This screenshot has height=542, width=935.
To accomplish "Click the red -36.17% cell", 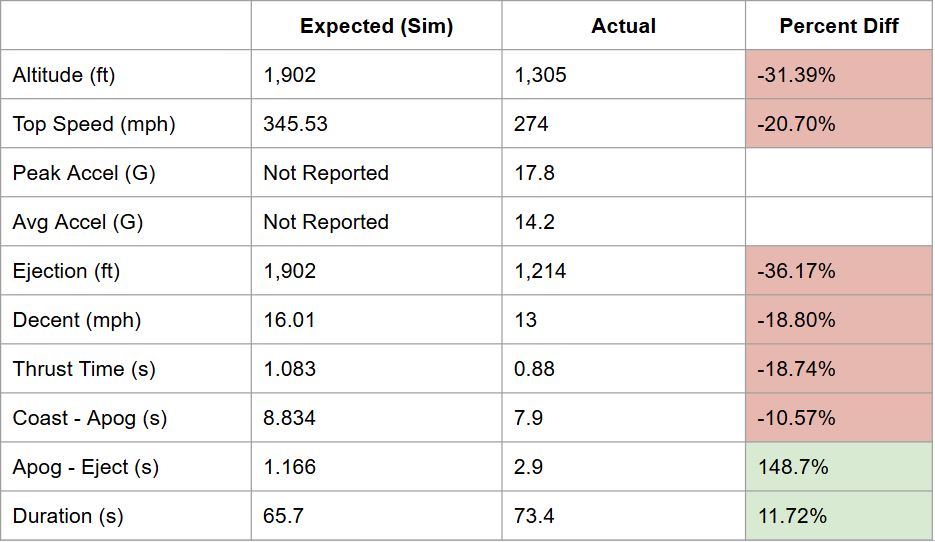I will 838,270.
